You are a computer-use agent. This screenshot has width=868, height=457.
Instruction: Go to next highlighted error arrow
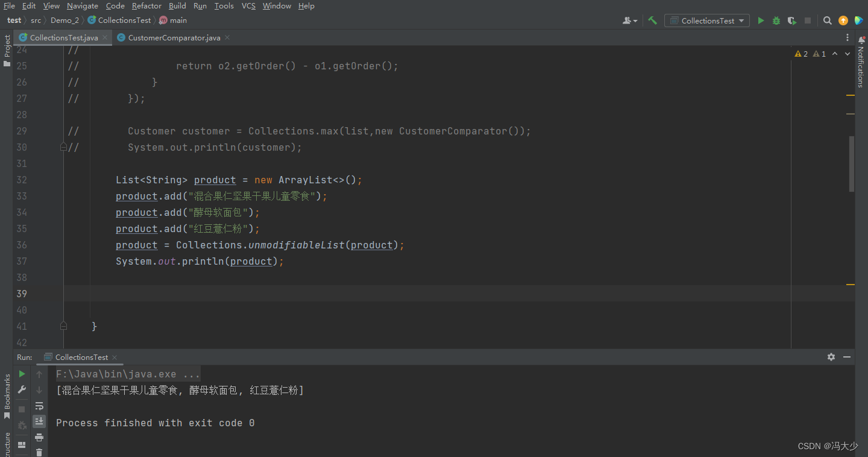pos(847,54)
